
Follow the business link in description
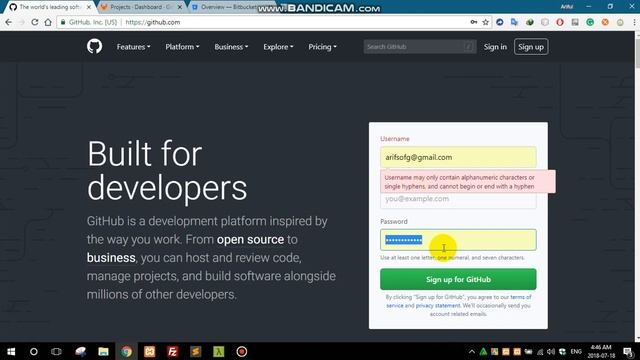coord(111,258)
